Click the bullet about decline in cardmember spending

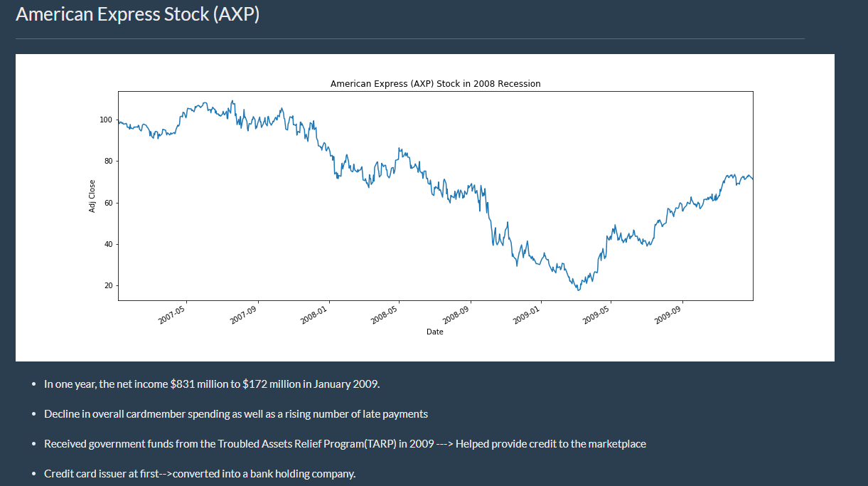[236, 414]
